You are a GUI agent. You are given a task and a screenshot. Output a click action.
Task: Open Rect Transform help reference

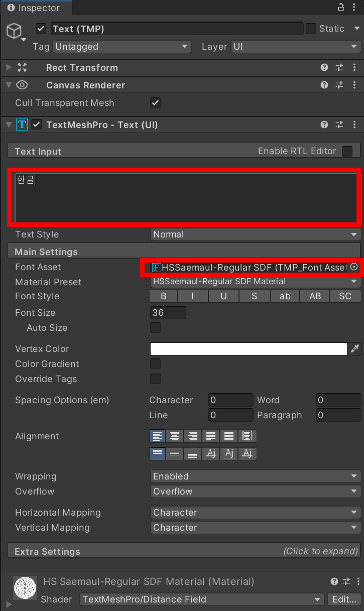point(324,68)
